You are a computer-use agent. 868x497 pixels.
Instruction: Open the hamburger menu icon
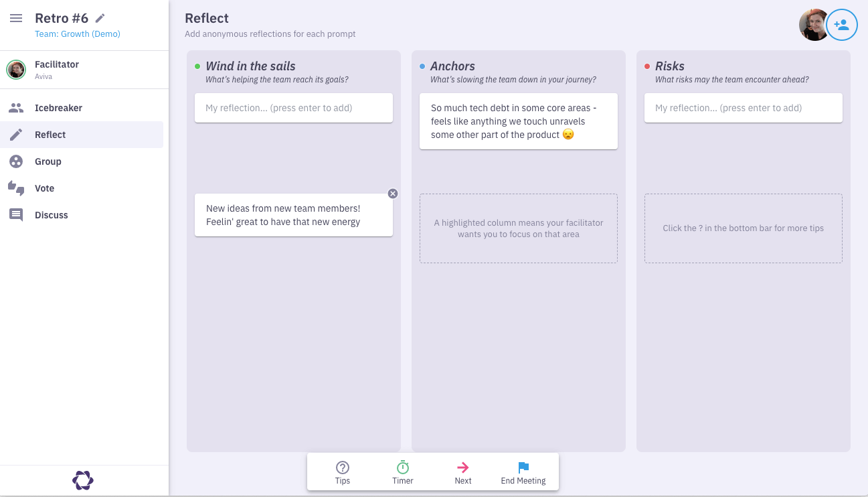pos(16,19)
